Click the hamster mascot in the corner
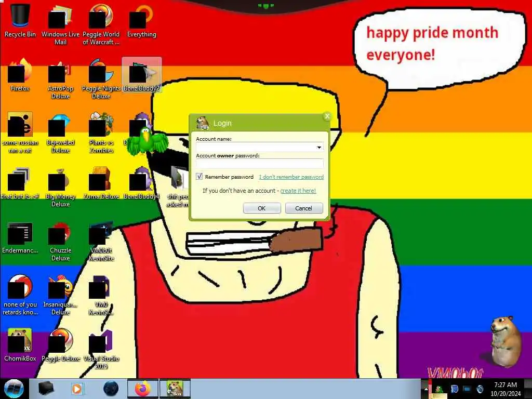The height and width of the screenshot is (399, 532). tap(505, 341)
